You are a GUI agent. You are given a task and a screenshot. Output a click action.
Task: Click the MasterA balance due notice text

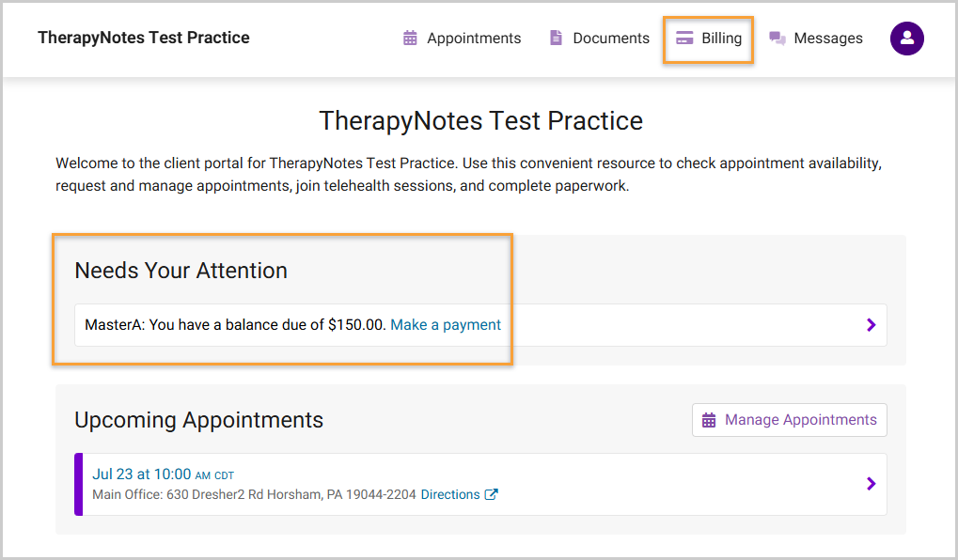click(x=235, y=325)
